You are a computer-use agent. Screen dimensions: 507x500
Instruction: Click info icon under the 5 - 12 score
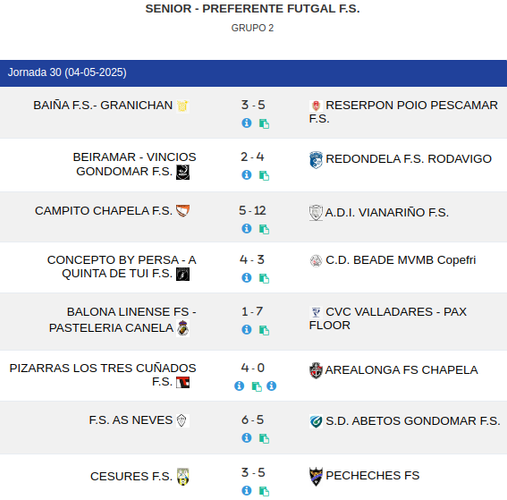point(246,229)
